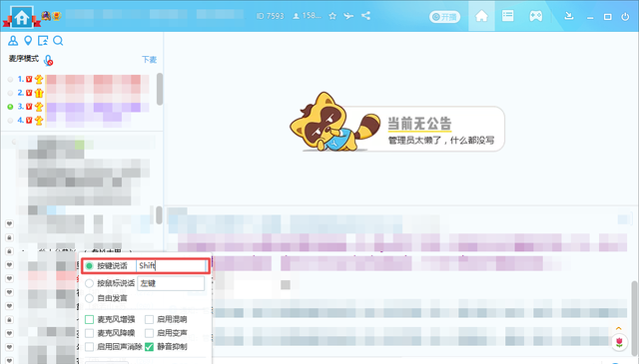Screen dimensions: 639x364
Task: Enable the 麦克风增强 checkbox
Action: [x=89, y=319]
